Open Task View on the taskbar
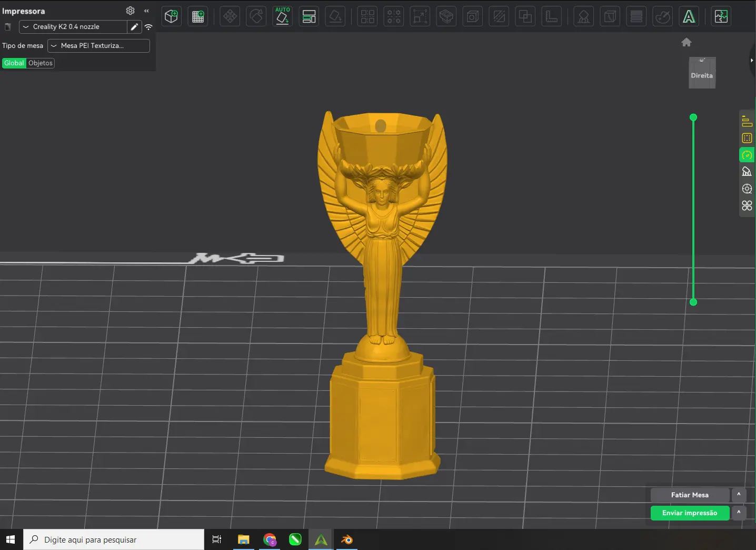The image size is (756, 550). pos(217,539)
